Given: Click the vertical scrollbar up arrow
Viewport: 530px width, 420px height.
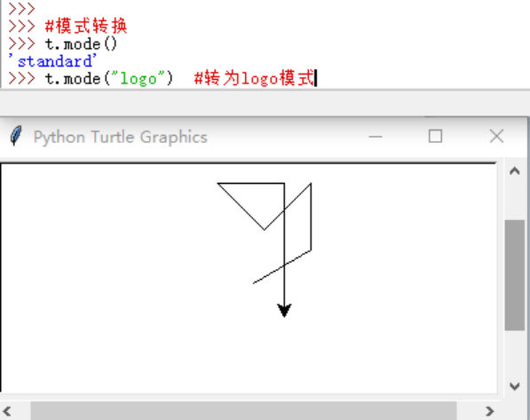Looking at the screenshot, I should [x=514, y=171].
